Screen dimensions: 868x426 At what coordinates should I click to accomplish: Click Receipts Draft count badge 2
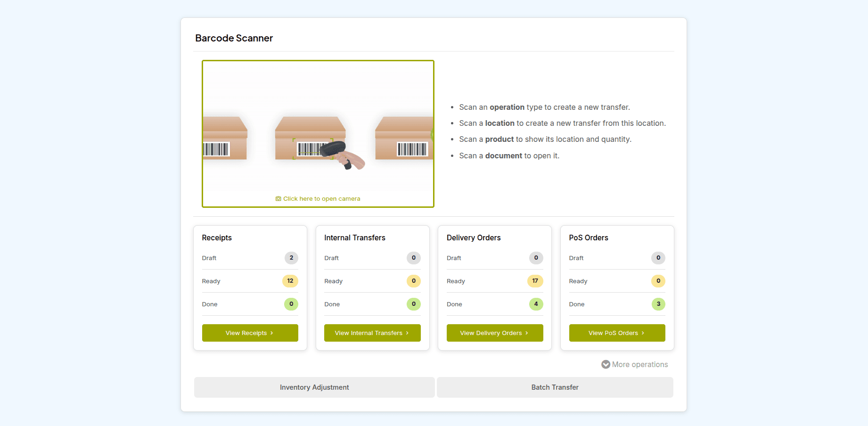[x=291, y=258]
